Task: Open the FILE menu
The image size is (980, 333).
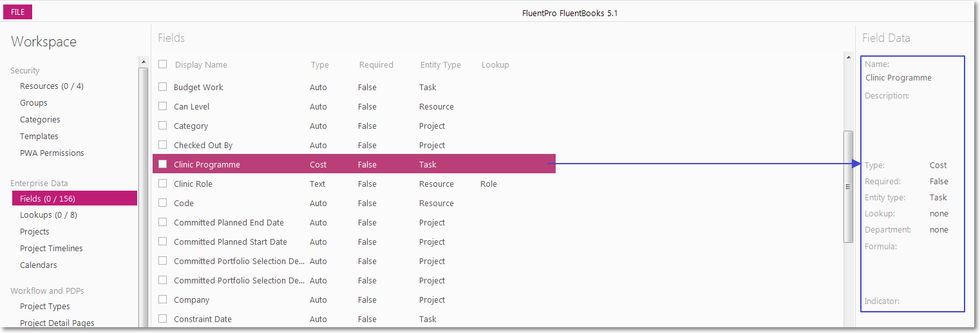Action: pyautogui.click(x=18, y=12)
